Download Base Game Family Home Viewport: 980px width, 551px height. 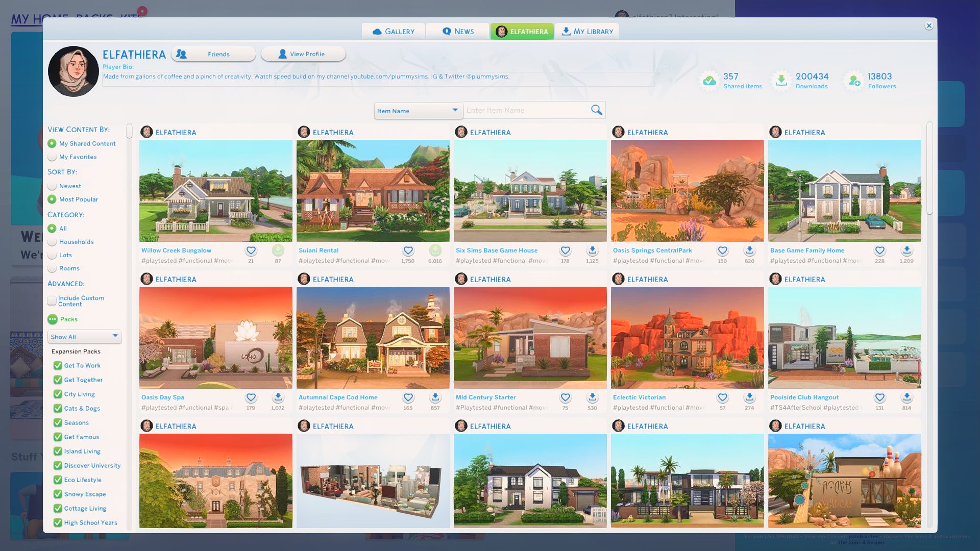click(x=906, y=251)
